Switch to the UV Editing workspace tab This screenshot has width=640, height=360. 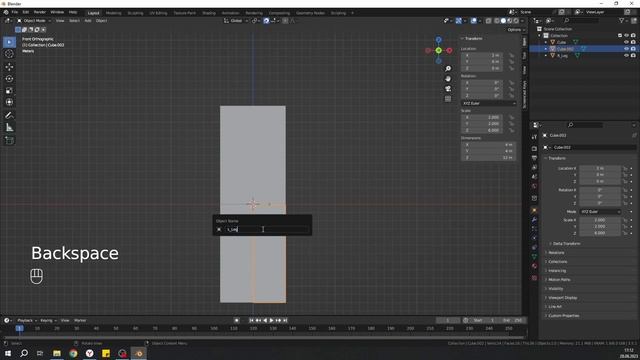click(x=158, y=13)
